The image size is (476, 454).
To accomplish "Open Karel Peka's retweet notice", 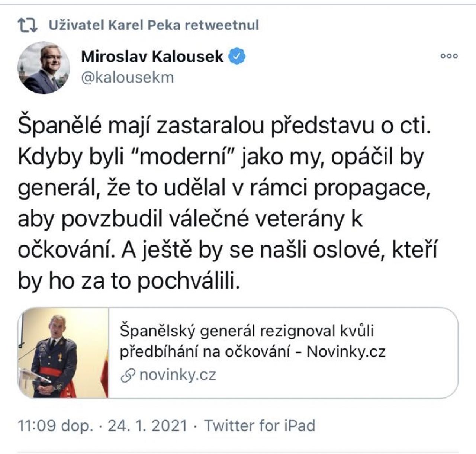I will (x=154, y=25).
